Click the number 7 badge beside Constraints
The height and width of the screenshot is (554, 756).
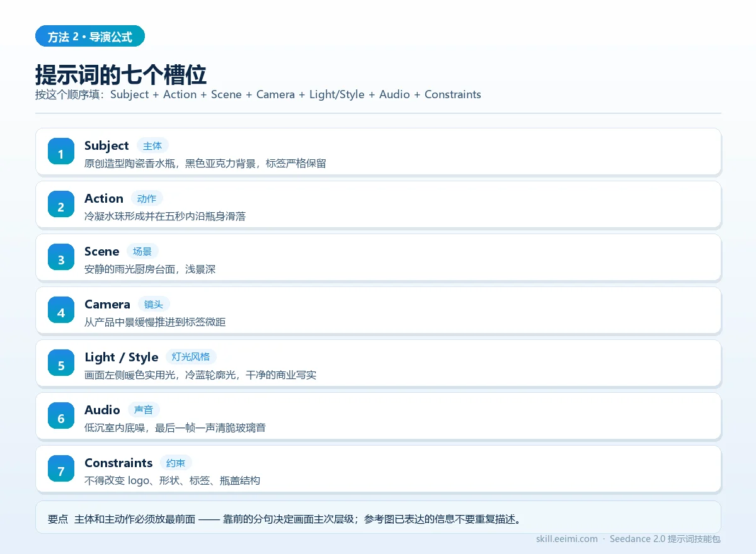61,469
